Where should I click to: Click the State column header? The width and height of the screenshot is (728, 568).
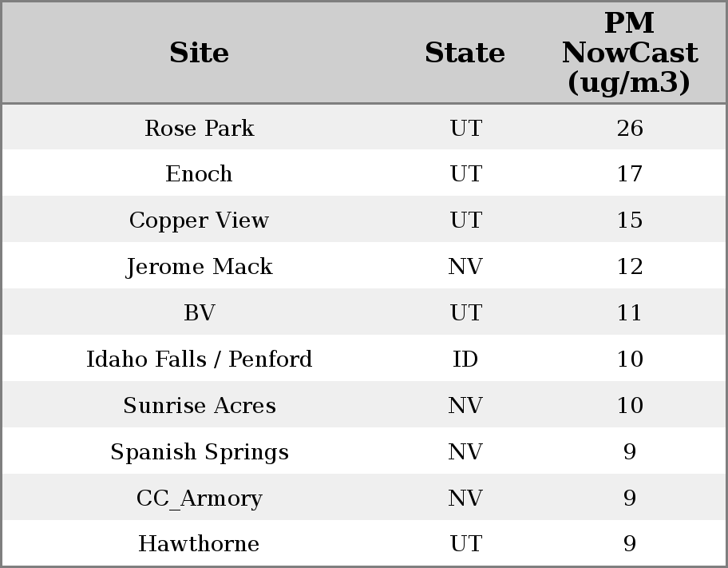(465, 53)
